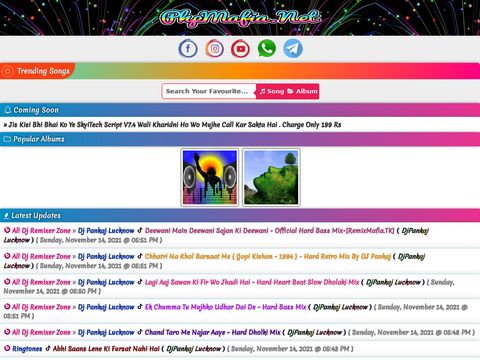This screenshot has height=360, width=480.
Task: Open Dj Pankaj Lucknow in Lagi Aaj row
Action: [x=106, y=282]
